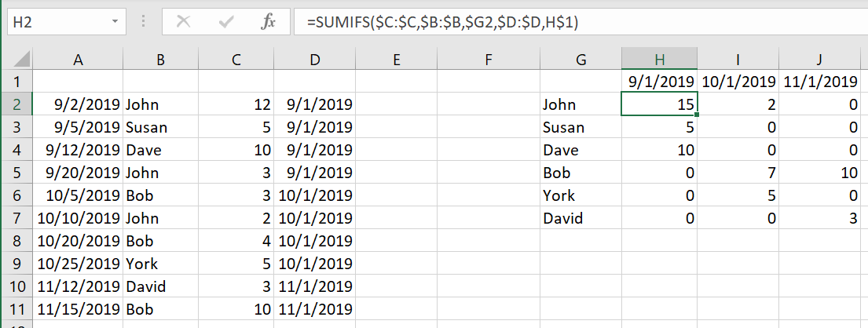Click the Enter checkmark icon in formula bar
This screenshot has height=328, width=868.
tap(226, 23)
